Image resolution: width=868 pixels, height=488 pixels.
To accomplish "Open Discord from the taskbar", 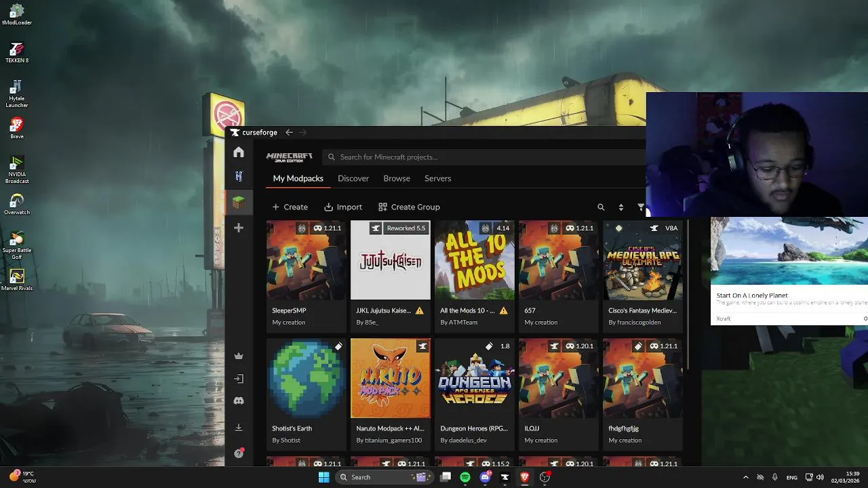I will pos(485,477).
